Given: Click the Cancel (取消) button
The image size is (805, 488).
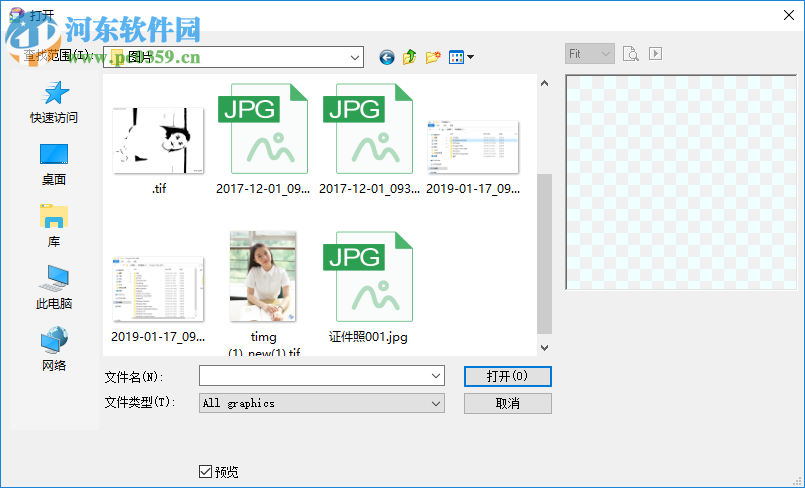Looking at the screenshot, I should (x=508, y=403).
